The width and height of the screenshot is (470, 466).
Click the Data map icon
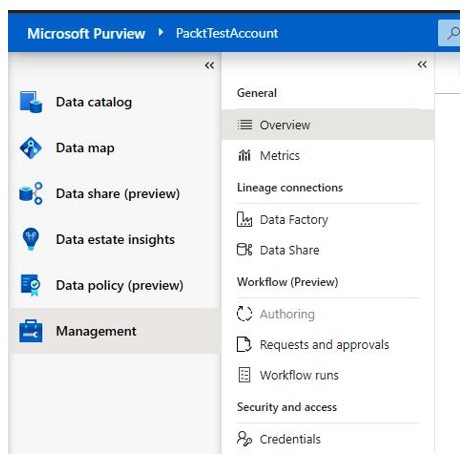tap(31, 148)
